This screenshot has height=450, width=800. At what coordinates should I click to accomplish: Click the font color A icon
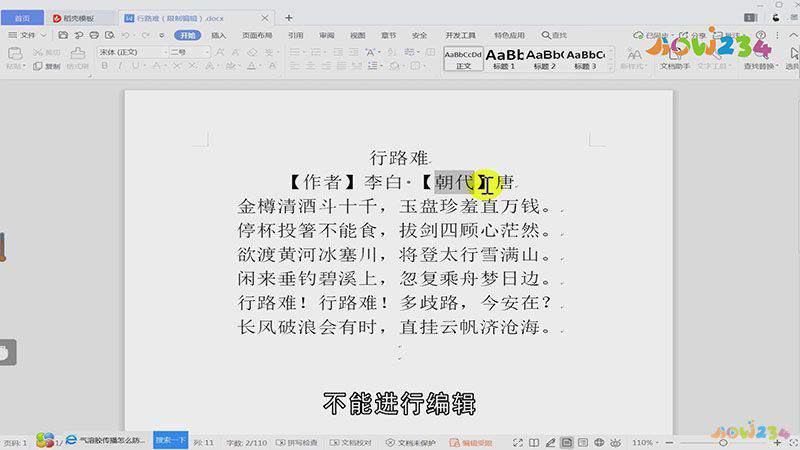pyautogui.click(x=252, y=66)
